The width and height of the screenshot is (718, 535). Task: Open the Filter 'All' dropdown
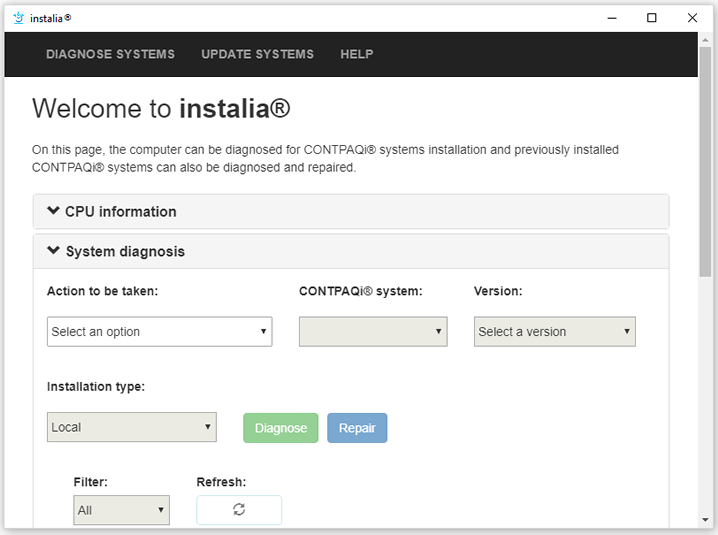(x=121, y=510)
